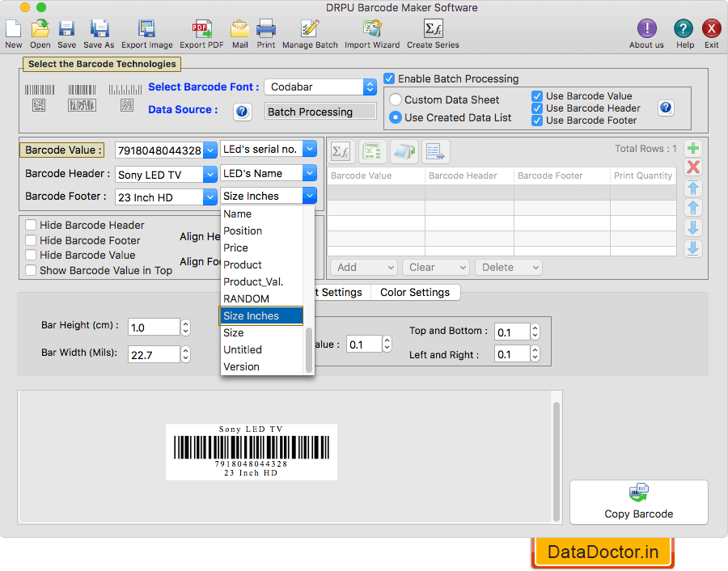
Task: Click the dropdown list scrollbar
Action: point(309,350)
